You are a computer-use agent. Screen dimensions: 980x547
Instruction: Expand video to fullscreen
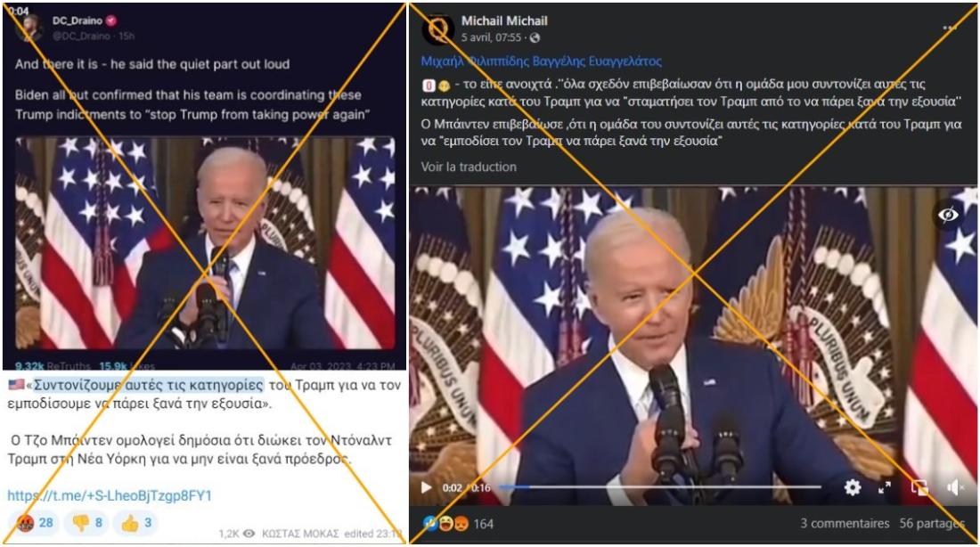coord(885,487)
